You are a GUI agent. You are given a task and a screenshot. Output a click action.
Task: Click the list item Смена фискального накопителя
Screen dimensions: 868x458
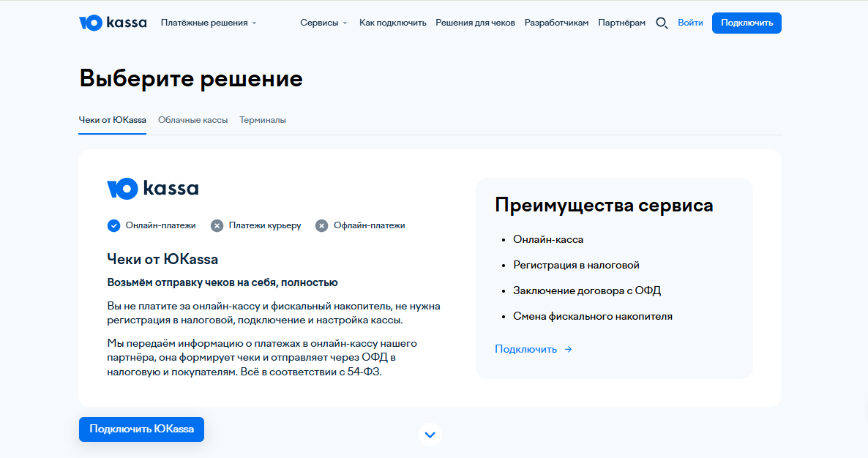(x=593, y=316)
